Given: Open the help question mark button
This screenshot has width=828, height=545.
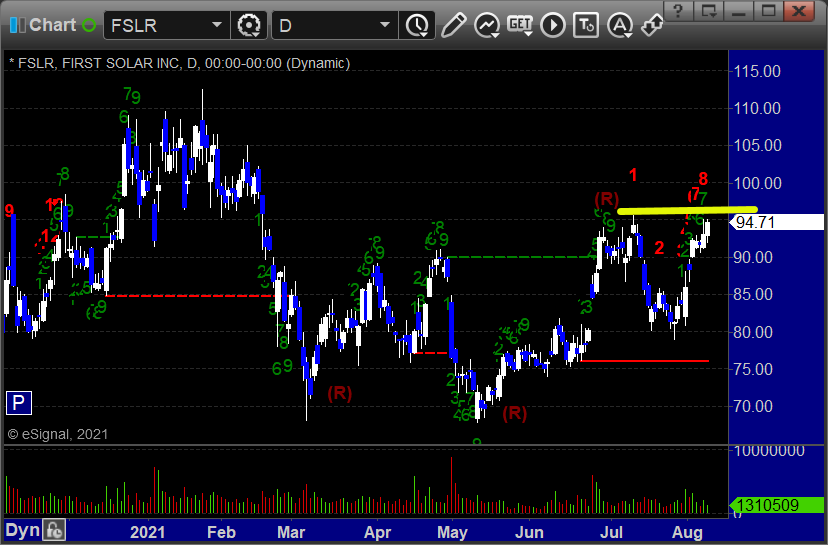Looking at the screenshot, I should 679,11.
